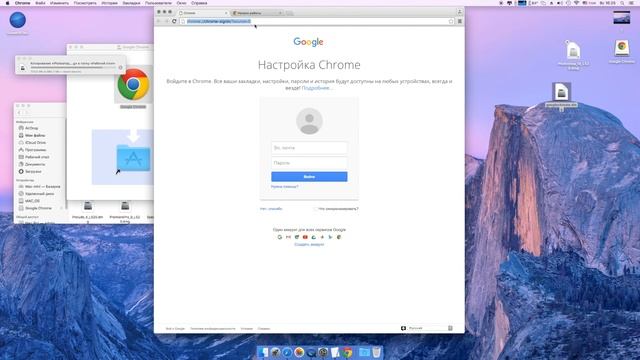Select AirDrop in Finder sidebar
This screenshot has height=360, width=640.
tap(31, 128)
